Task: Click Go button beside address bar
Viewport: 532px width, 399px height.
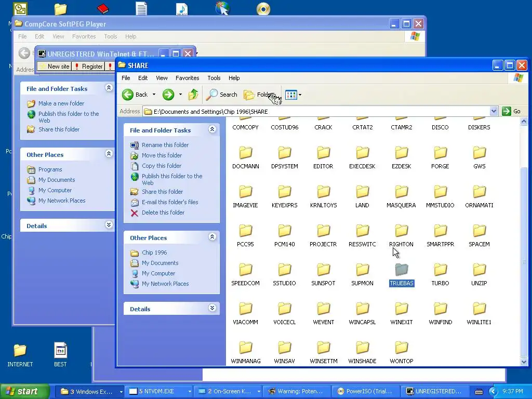Action: click(512, 111)
